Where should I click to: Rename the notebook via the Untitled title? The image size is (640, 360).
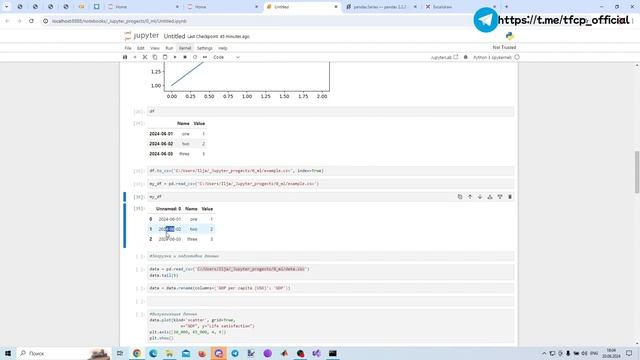pos(174,36)
